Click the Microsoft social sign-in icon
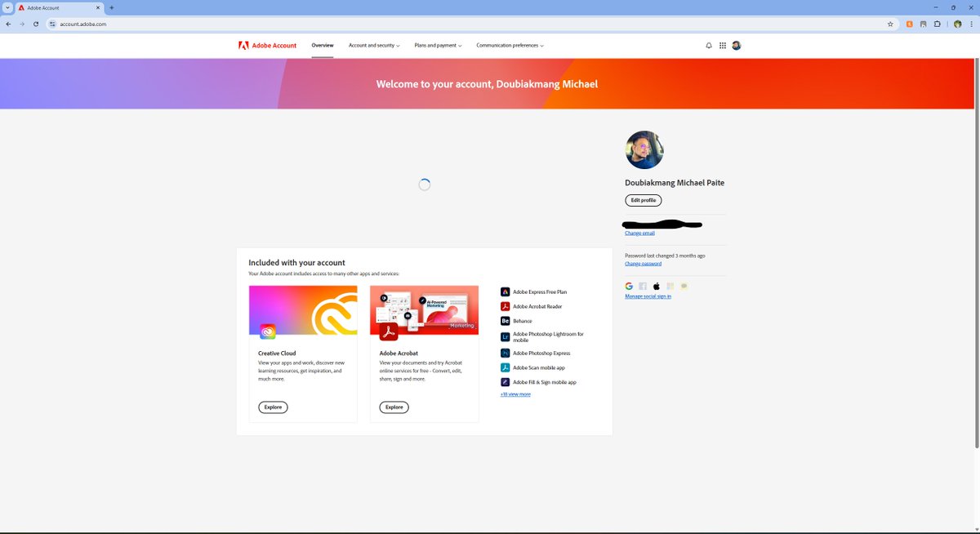The image size is (980, 534). click(x=670, y=287)
